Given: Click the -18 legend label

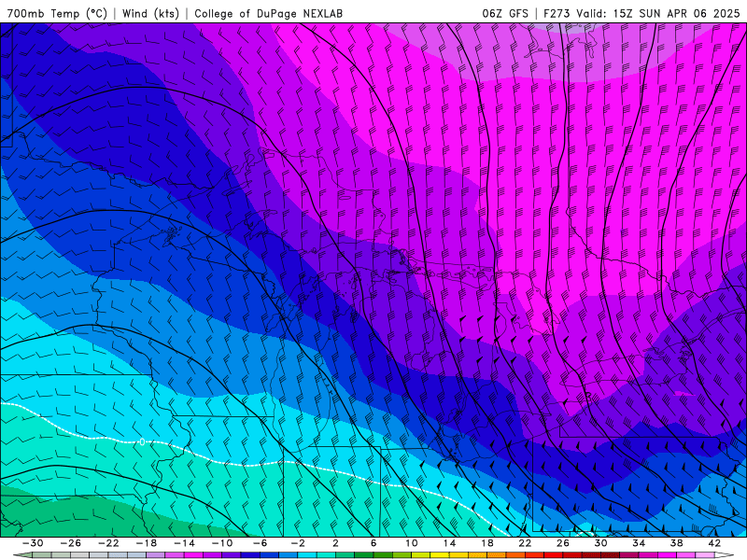Looking at the screenshot, I should pyautogui.click(x=147, y=543).
